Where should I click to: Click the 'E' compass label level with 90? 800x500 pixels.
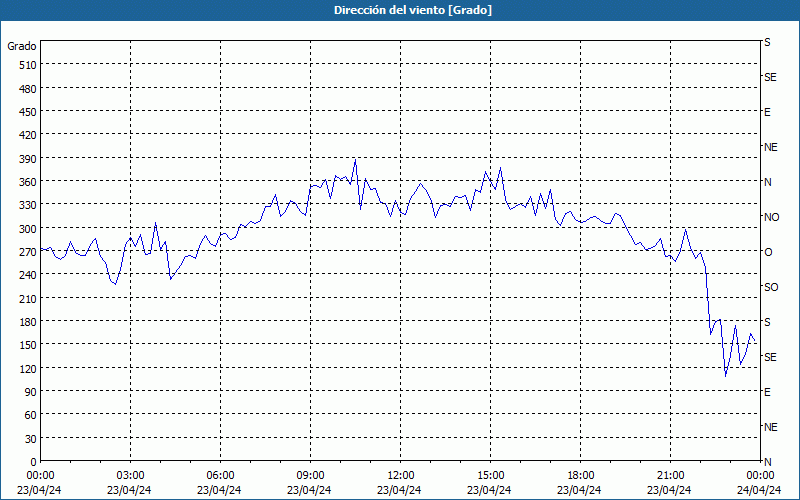[x=767, y=392]
